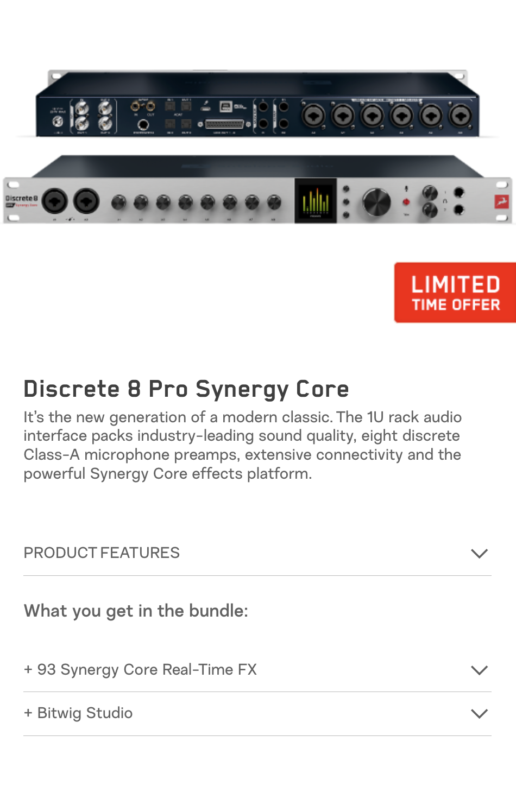The image size is (516, 812).
Task: Select + 93 Synergy Core Real-Time FX label
Action: click(x=140, y=669)
